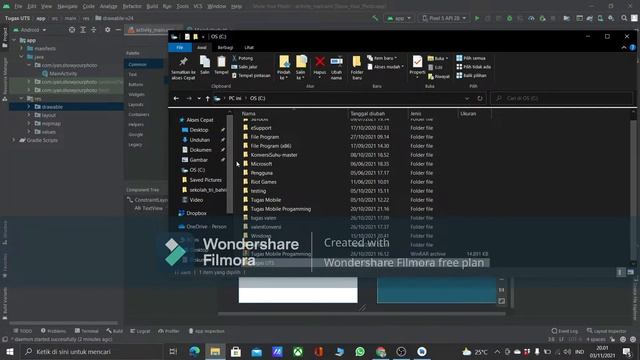Click Sematkan ke Akses Cepat pin icon
Screen dimensions: 640x360
pyautogui.click(x=183, y=62)
